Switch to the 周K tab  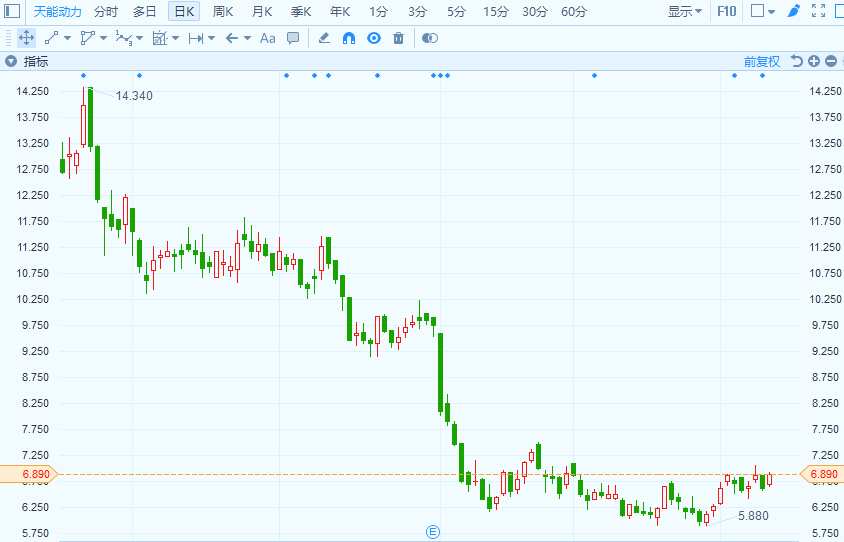223,11
